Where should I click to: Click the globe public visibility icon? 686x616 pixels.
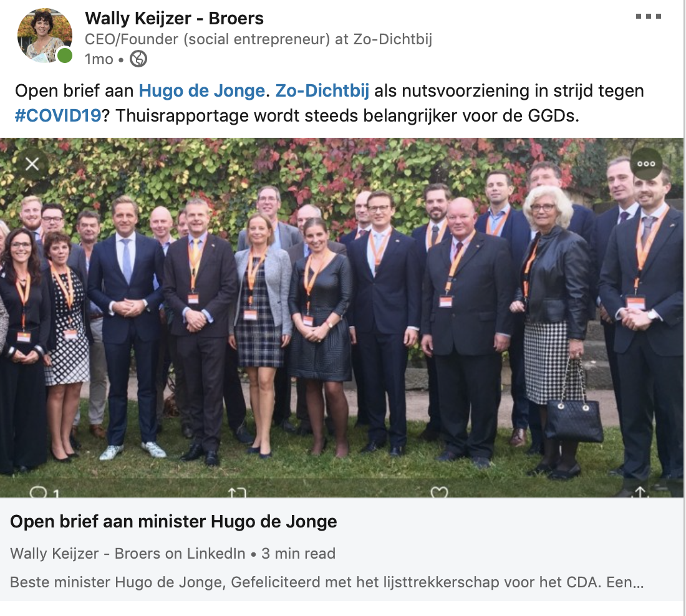138,59
